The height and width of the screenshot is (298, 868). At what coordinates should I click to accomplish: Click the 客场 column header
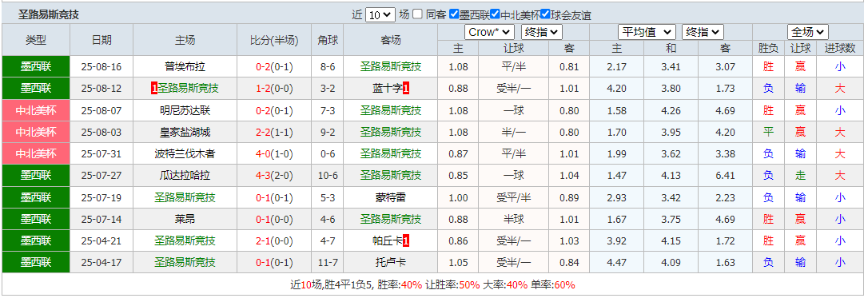[x=390, y=40]
